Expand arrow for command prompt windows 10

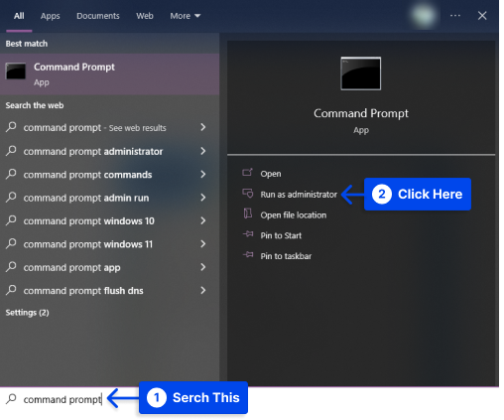pos(203,220)
